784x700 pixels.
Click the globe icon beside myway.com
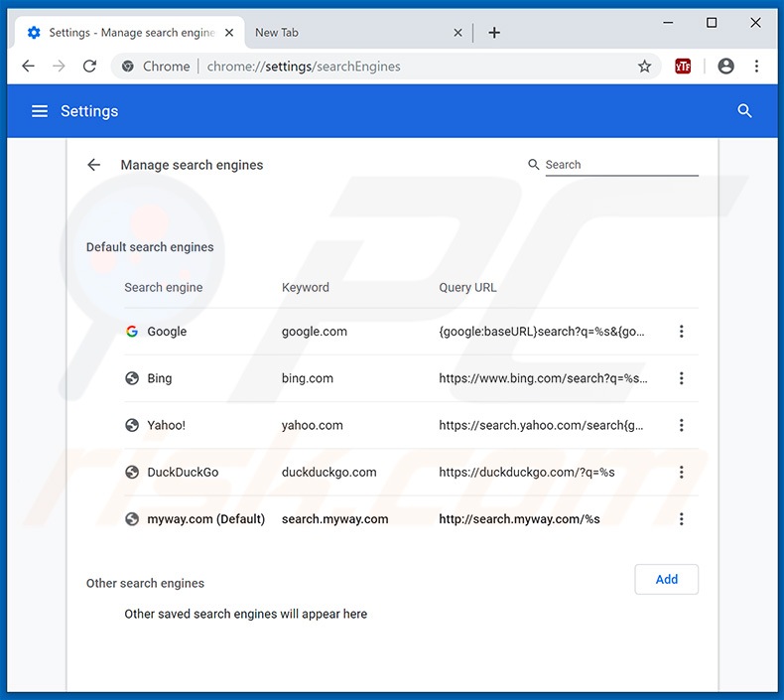point(132,519)
